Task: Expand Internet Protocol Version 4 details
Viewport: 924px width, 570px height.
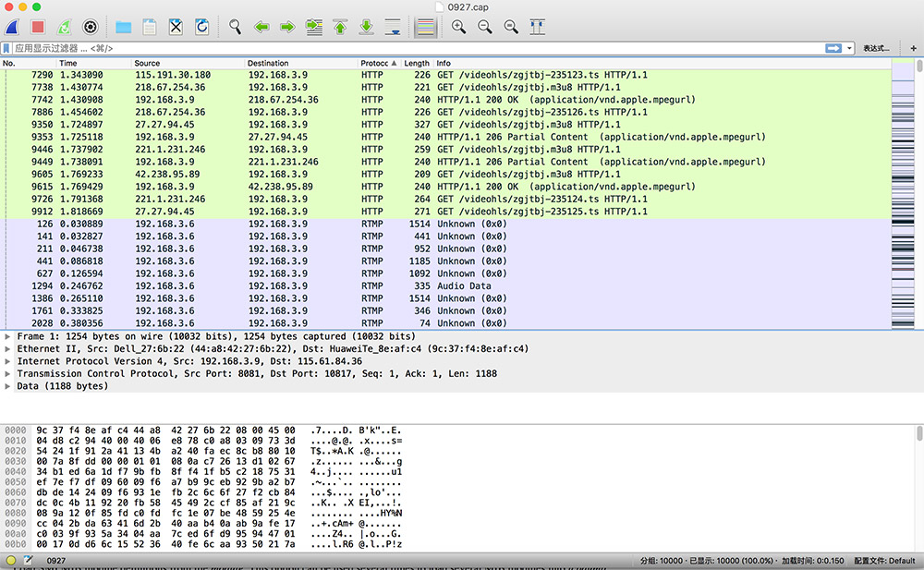Action: 7,361
